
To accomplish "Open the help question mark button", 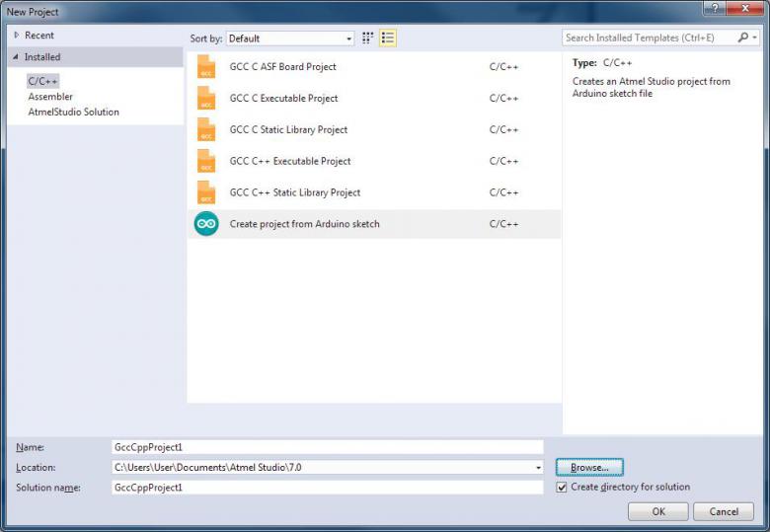I will [x=715, y=8].
